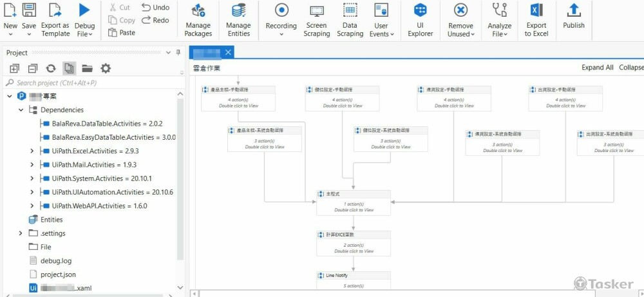The height and width of the screenshot is (297, 644).
Task: Expand the .settings folder
Action: point(21,233)
